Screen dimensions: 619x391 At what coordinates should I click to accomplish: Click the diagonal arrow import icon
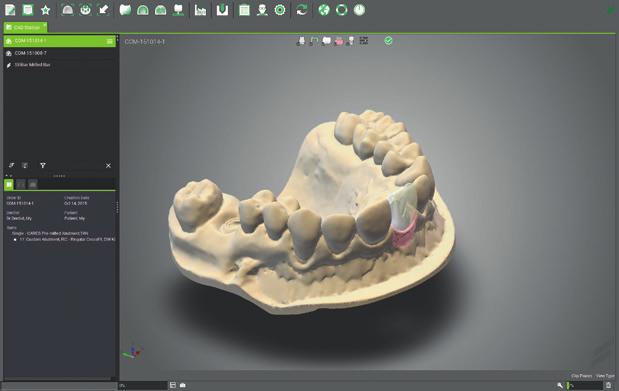pos(103,10)
